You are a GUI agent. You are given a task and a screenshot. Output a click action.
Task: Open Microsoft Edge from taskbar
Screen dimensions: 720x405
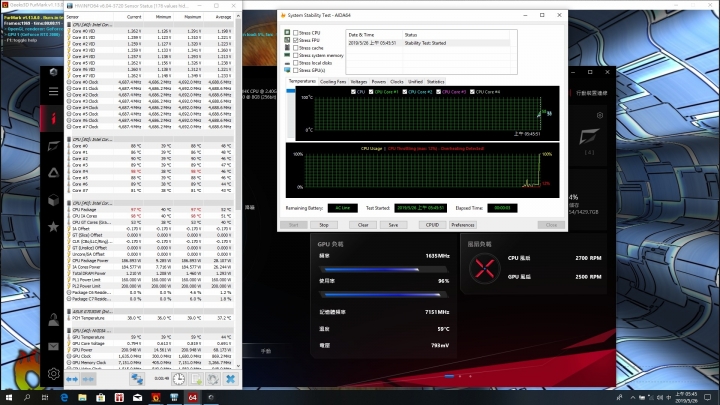pos(64,398)
